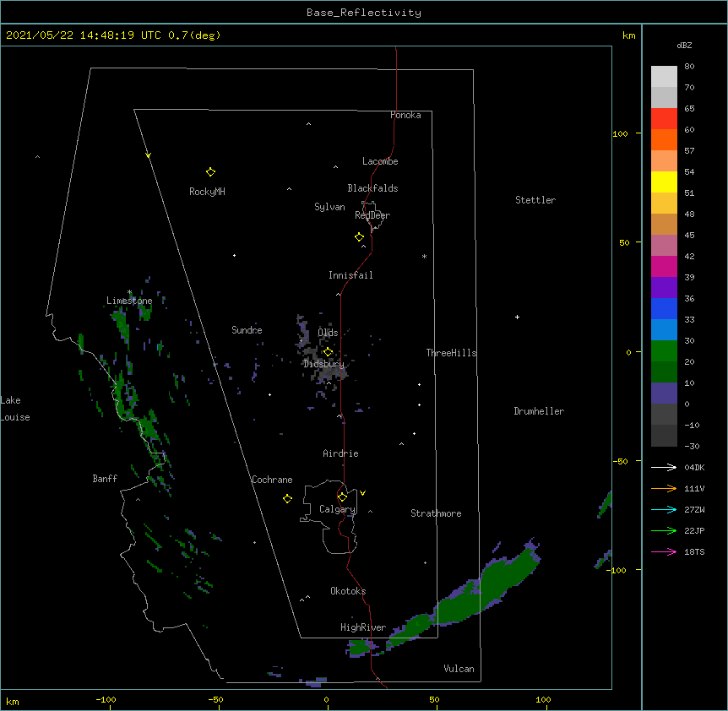The width and height of the screenshot is (728, 711).
Task: Click the Base_Reflectivity title
Action: tap(364, 13)
